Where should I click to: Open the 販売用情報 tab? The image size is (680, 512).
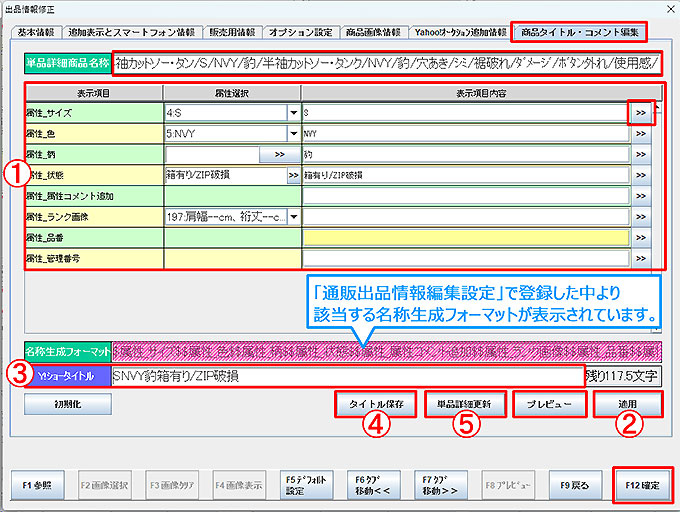(x=232, y=32)
